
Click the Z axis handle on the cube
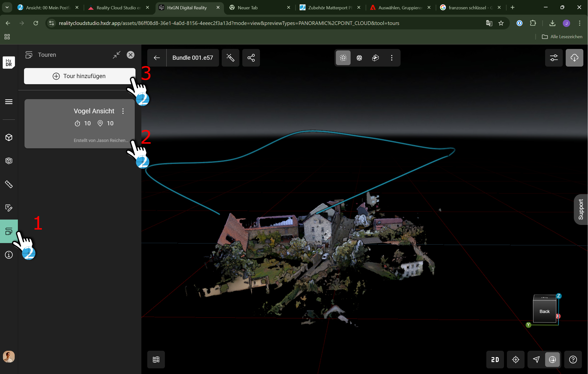(559, 296)
